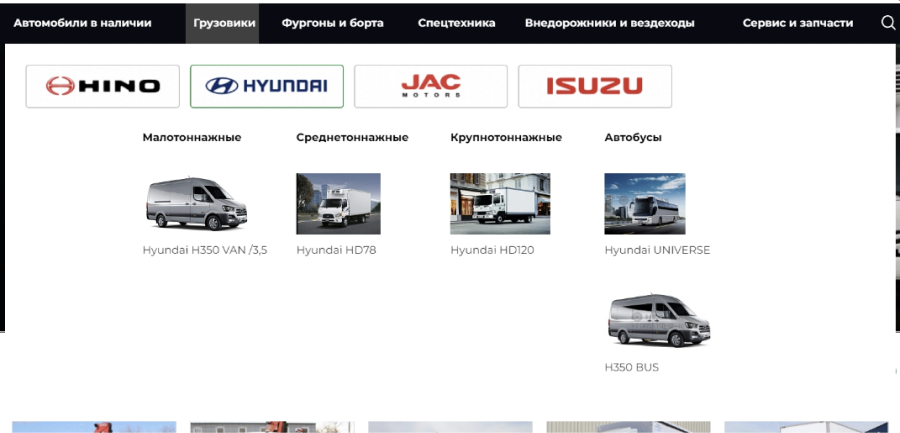This screenshot has width=900, height=433.
Task: Click the H350 BUS minibus thumbnail
Action: tap(659, 320)
